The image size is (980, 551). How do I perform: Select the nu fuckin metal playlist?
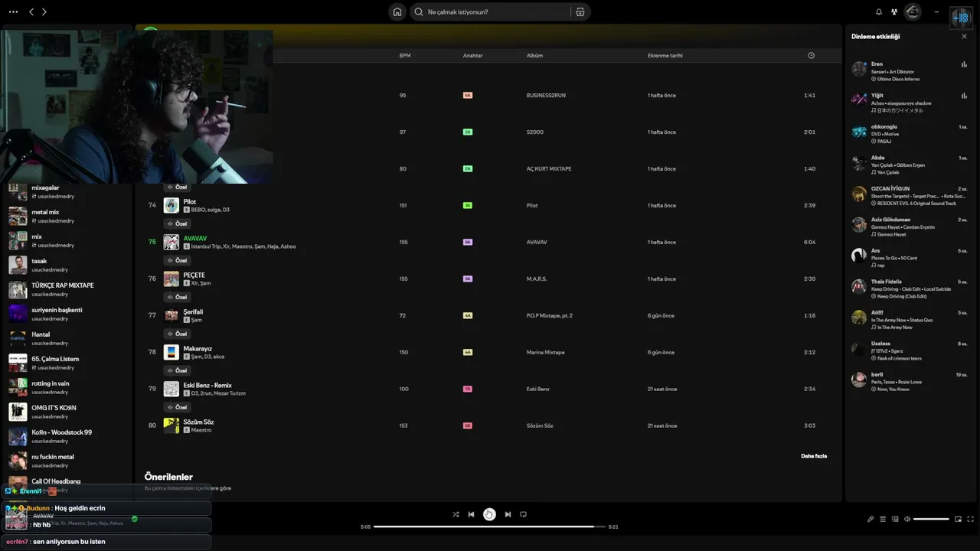[67, 461]
